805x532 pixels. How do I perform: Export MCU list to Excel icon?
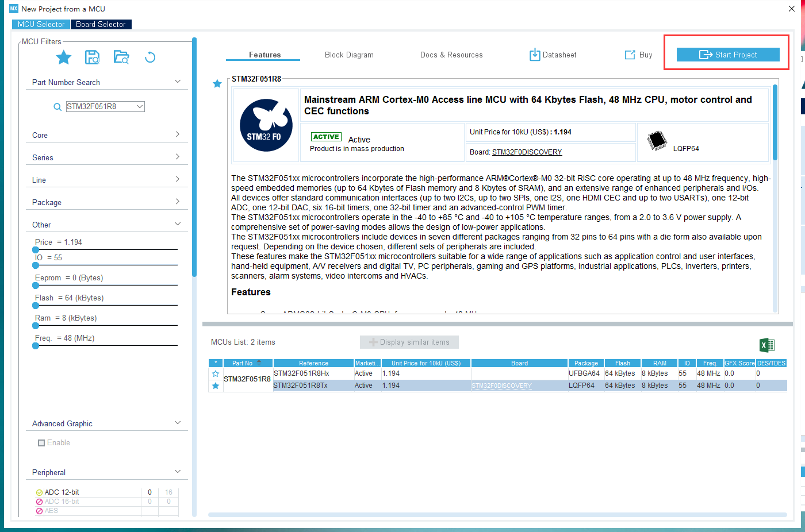click(x=767, y=345)
